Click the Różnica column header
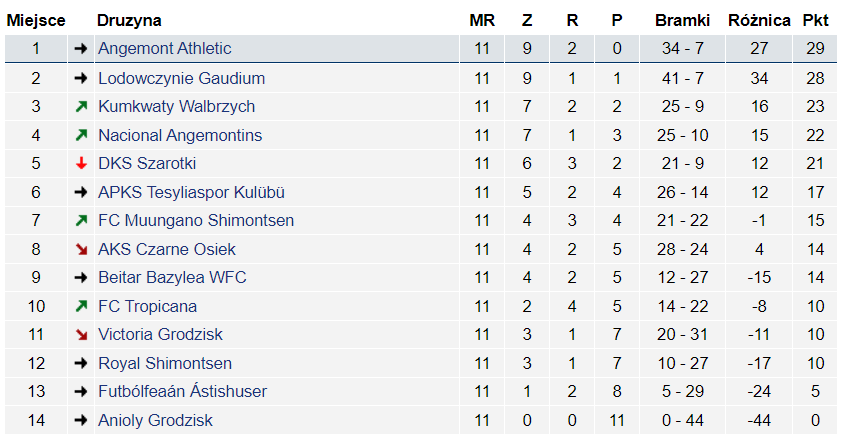The image size is (842, 447). pyautogui.click(x=759, y=20)
